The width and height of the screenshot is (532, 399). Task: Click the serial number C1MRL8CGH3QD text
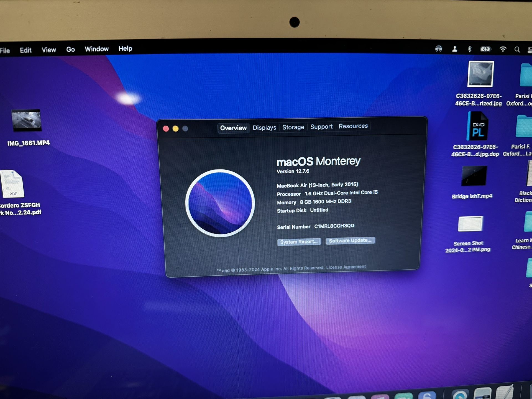point(334,226)
